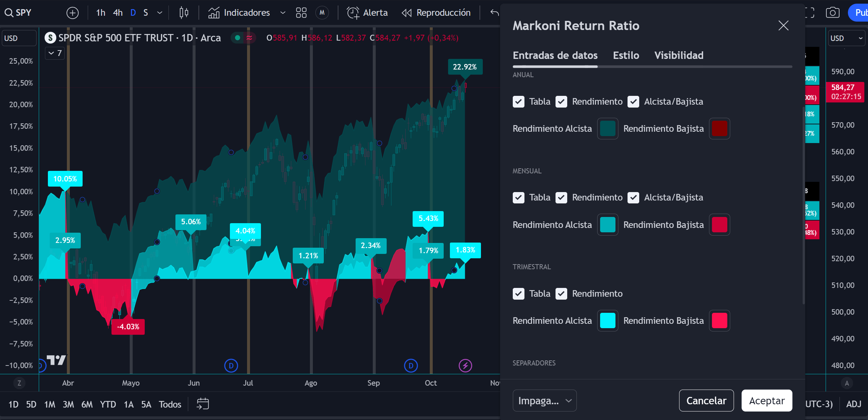Open the Indicadores panel
868x420 pixels.
[x=239, y=13]
